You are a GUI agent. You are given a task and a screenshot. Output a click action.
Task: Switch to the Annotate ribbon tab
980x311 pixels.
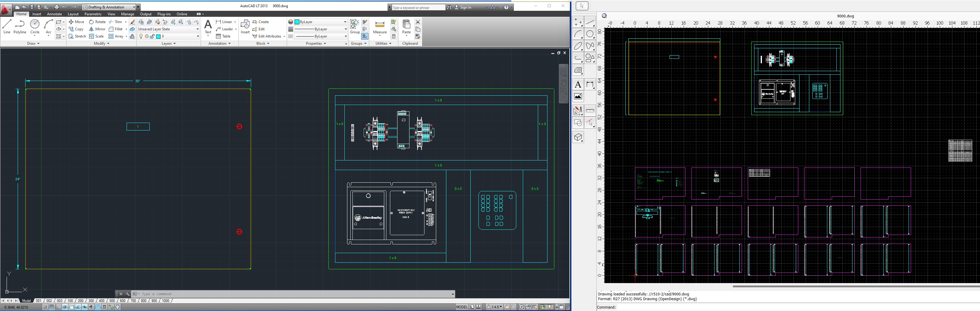coord(54,14)
